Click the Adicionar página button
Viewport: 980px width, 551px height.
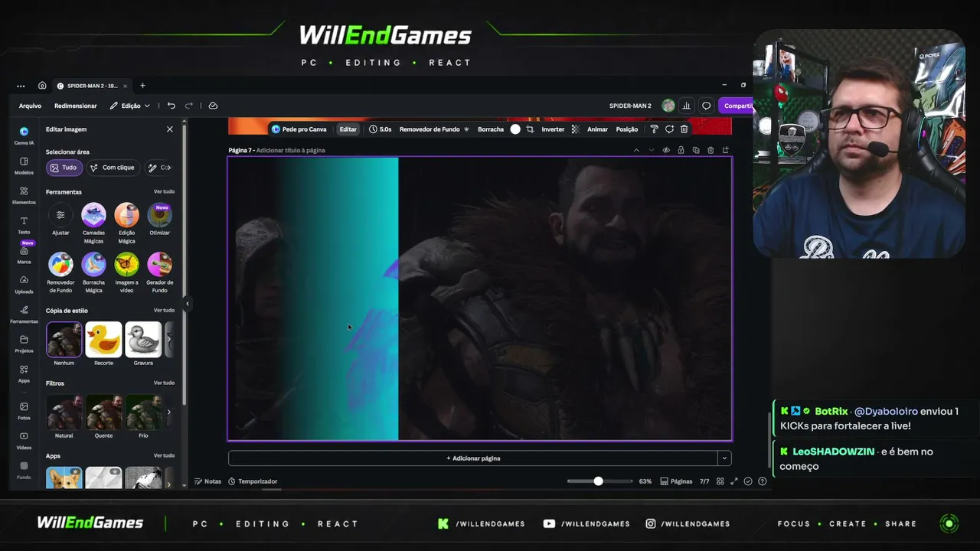click(x=473, y=458)
